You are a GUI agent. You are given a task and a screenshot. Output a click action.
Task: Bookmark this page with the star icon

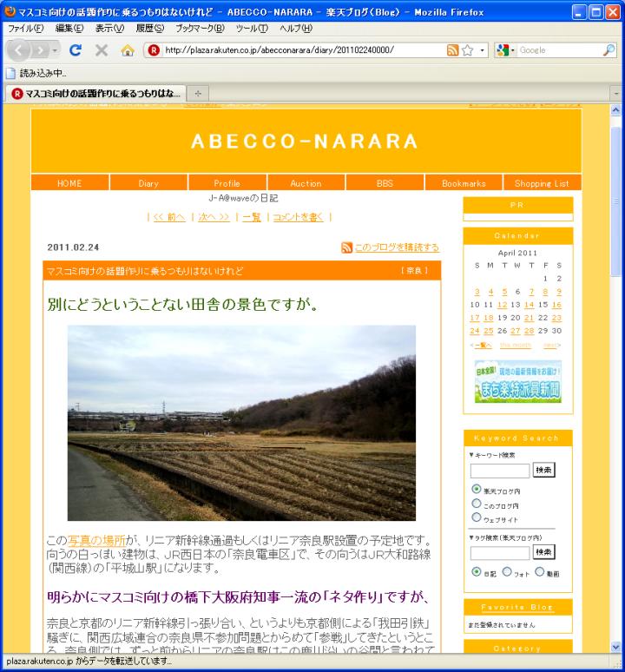(467, 50)
